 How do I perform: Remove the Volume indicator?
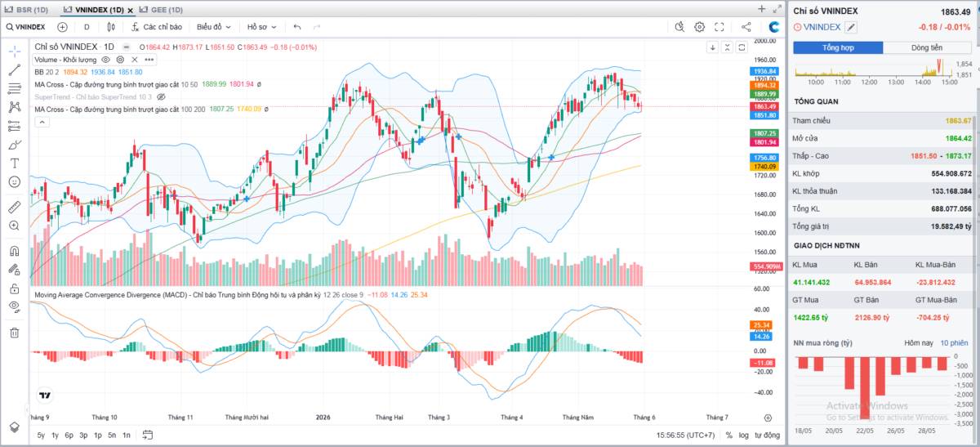(x=135, y=60)
